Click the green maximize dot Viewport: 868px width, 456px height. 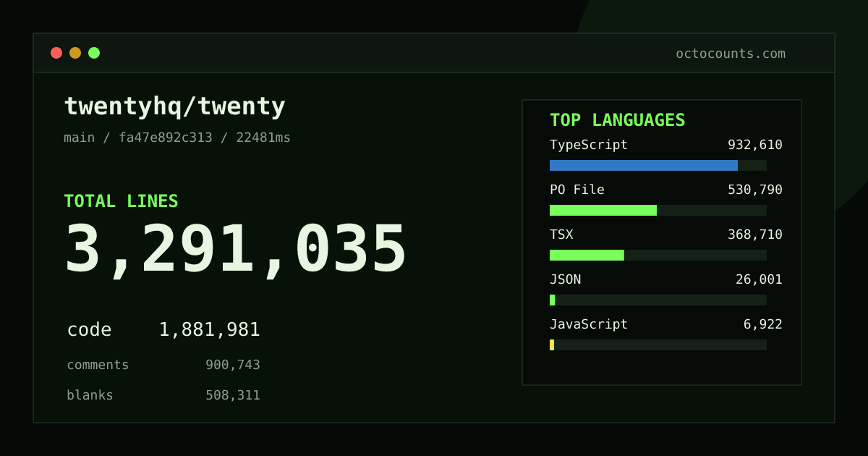click(x=94, y=53)
